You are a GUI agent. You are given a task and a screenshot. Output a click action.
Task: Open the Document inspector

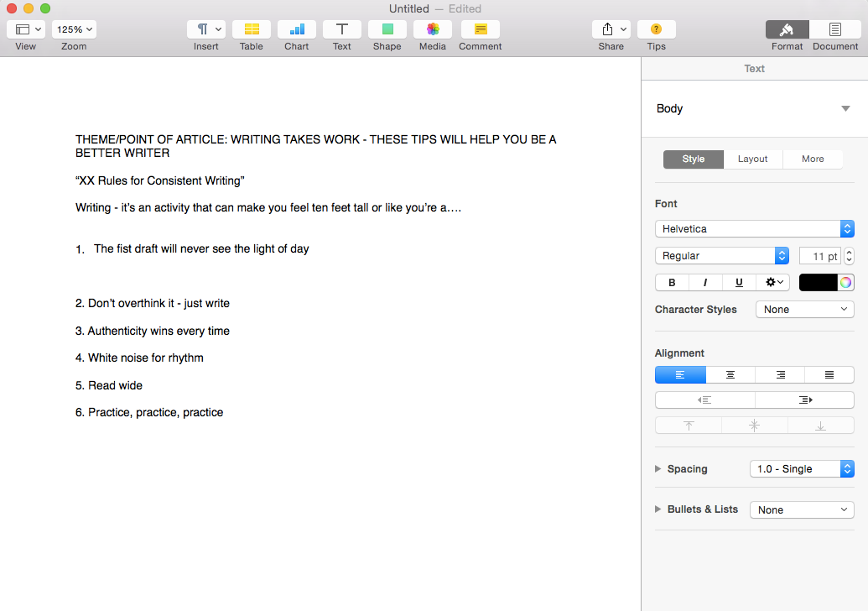tap(834, 29)
